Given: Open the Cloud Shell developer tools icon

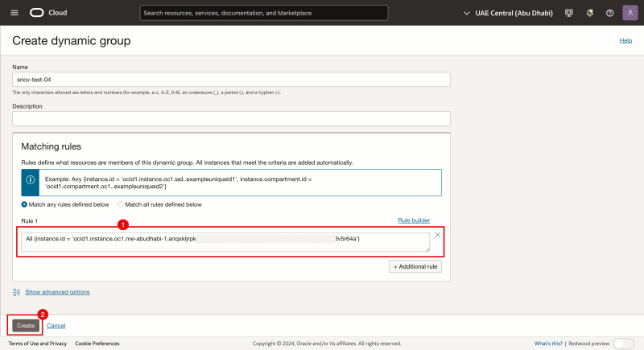Looking at the screenshot, I should [569, 13].
